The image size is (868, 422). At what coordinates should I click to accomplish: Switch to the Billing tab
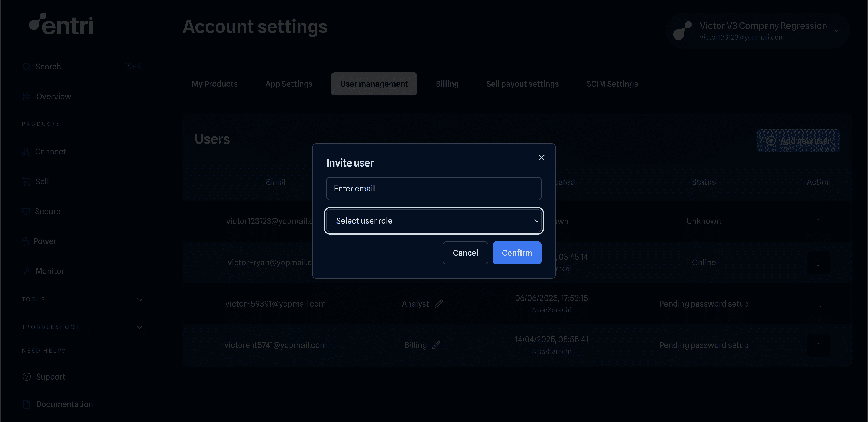tap(447, 84)
